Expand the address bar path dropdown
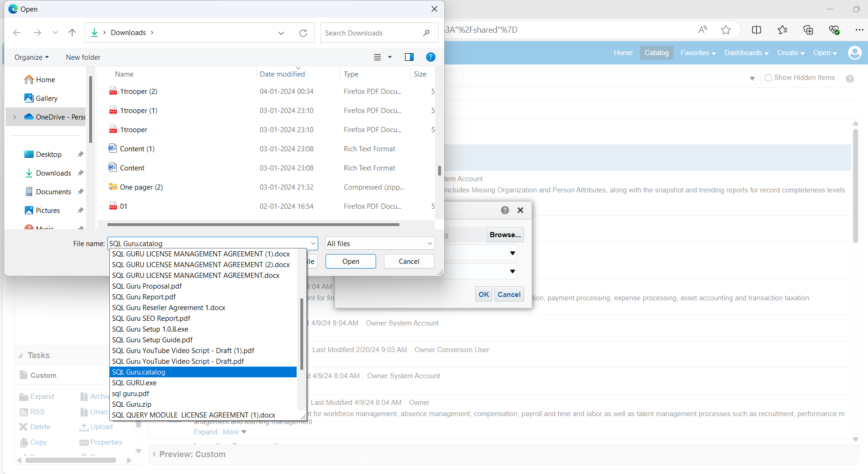This screenshot has height=474, width=868. [x=281, y=33]
